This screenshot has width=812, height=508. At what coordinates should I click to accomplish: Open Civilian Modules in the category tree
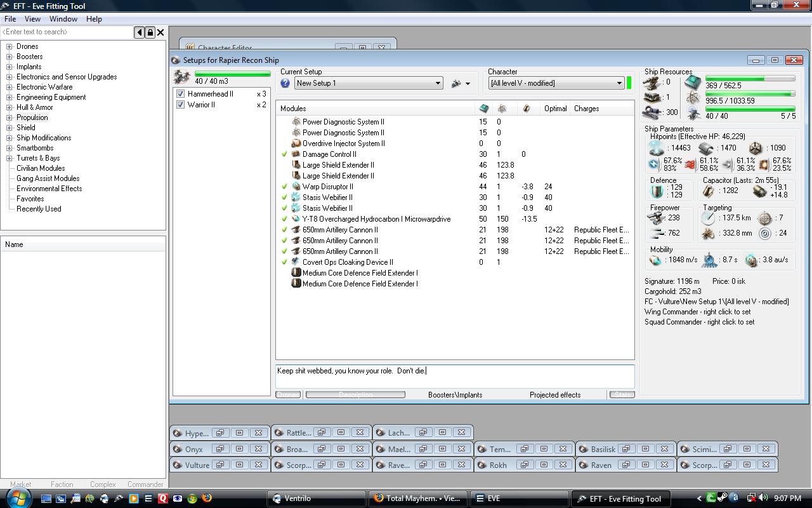coord(41,168)
